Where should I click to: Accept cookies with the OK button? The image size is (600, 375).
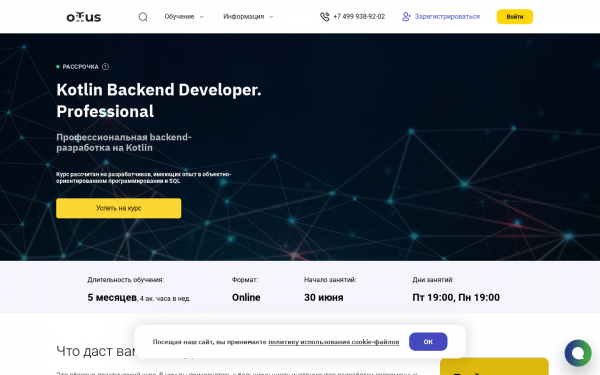pos(428,342)
